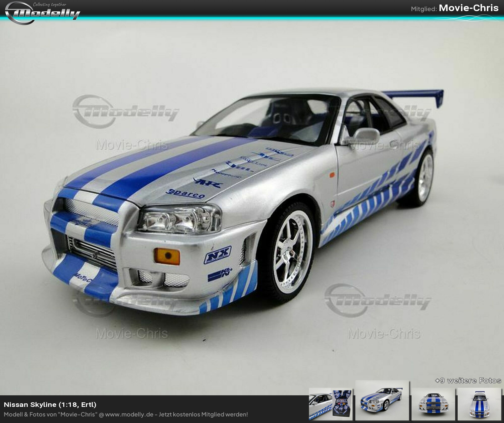Click the K&N decal on bumper
The width and height of the screenshot is (504, 423).
coord(219,275)
